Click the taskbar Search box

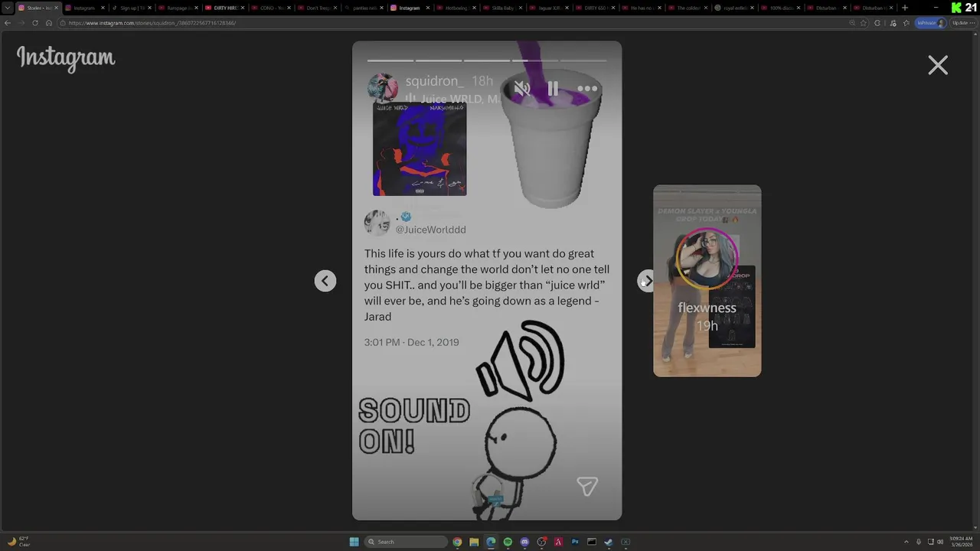click(406, 542)
